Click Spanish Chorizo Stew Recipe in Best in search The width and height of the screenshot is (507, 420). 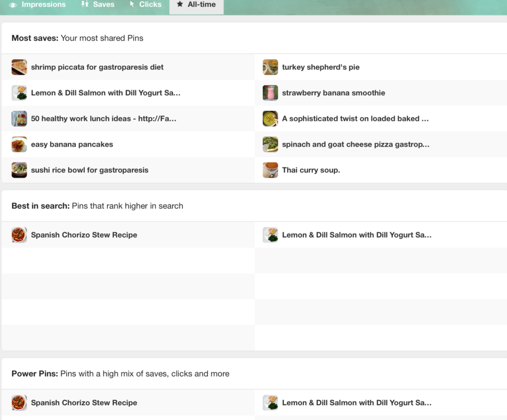(x=84, y=235)
